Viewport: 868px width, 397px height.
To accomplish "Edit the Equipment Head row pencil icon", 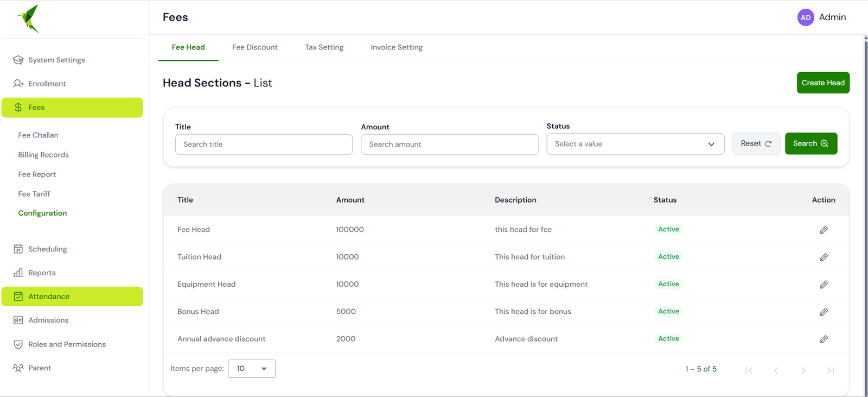I will (x=824, y=285).
